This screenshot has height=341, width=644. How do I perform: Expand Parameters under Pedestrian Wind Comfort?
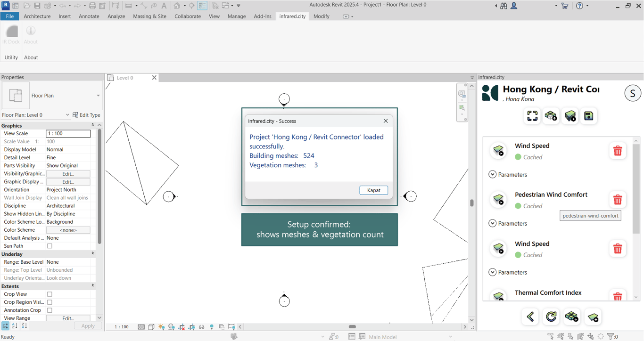(492, 223)
